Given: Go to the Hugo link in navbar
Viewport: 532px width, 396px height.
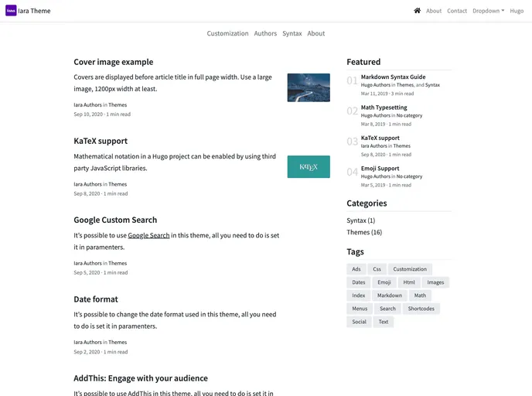Looking at the screenshot, I should (x=517, y=11).
